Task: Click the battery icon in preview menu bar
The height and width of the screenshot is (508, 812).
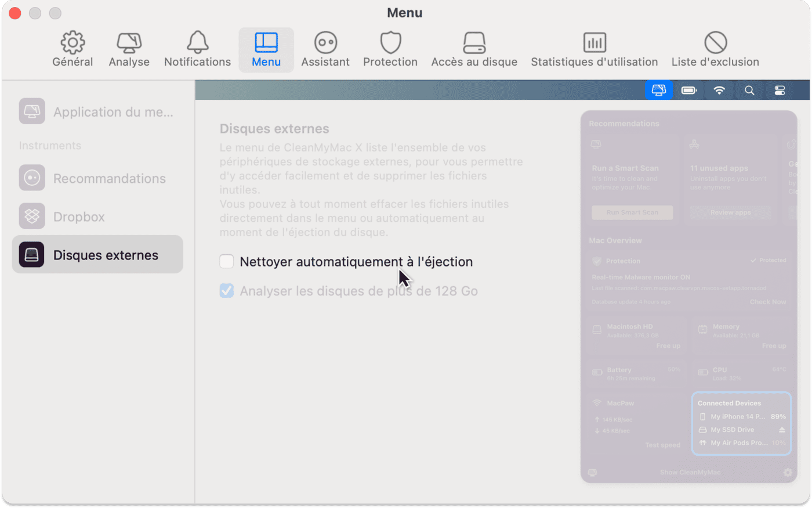Action: (689, 90)
